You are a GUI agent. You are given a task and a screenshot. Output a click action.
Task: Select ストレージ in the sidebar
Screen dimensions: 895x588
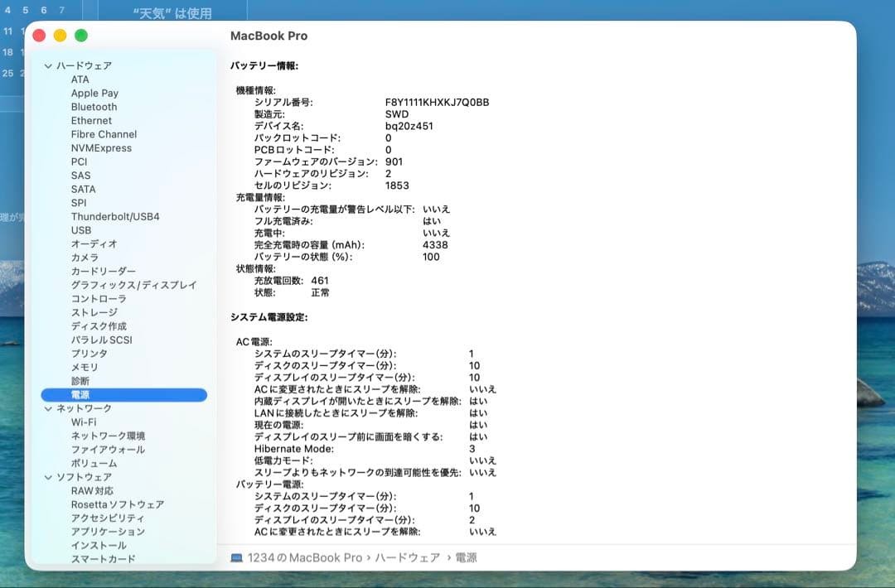pos(94,312)
